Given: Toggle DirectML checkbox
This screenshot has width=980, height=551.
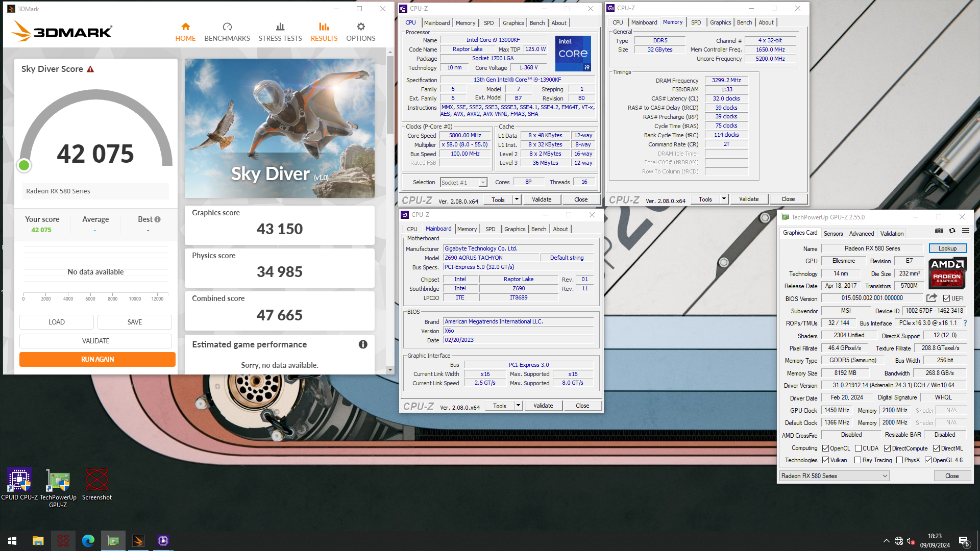Looking at the screenshot, I should [x=936, y=448].
